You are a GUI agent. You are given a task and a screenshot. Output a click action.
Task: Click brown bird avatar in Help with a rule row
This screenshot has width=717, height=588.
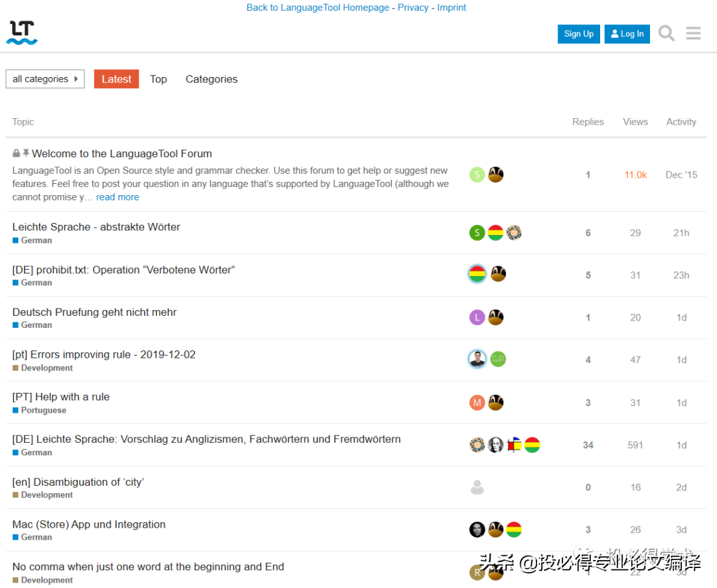(495, 402)
